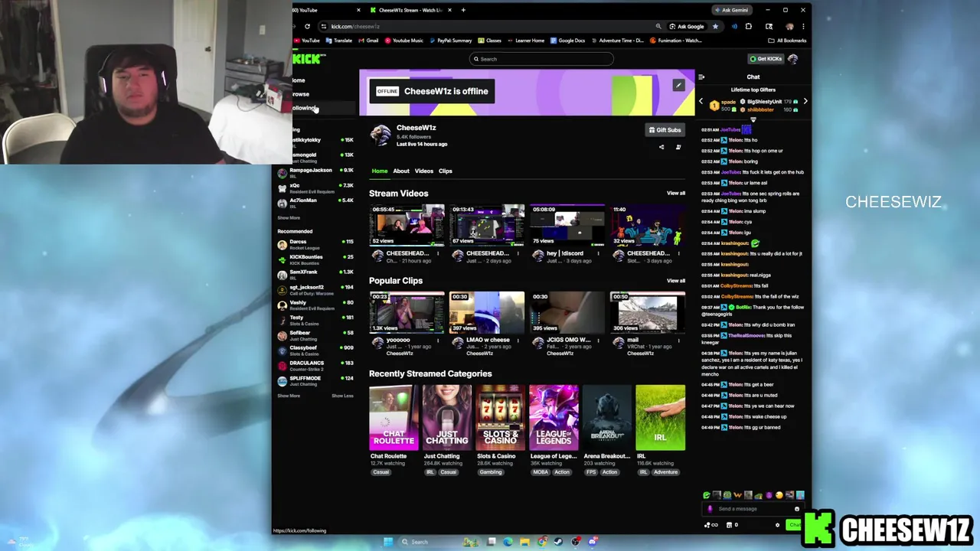Click the yellow face quick emote
The image size is (980, 551).
(779, 495)
